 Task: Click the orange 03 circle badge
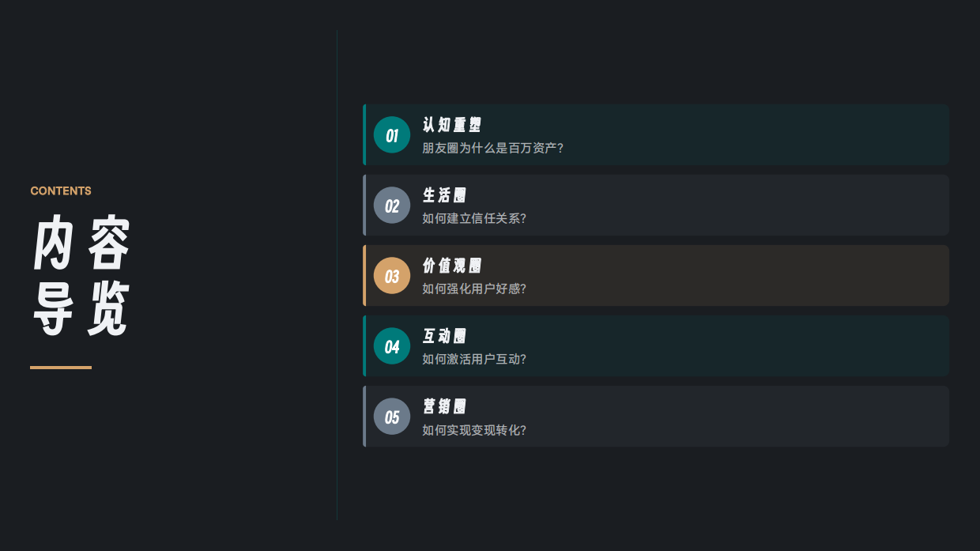click(392, 276)
